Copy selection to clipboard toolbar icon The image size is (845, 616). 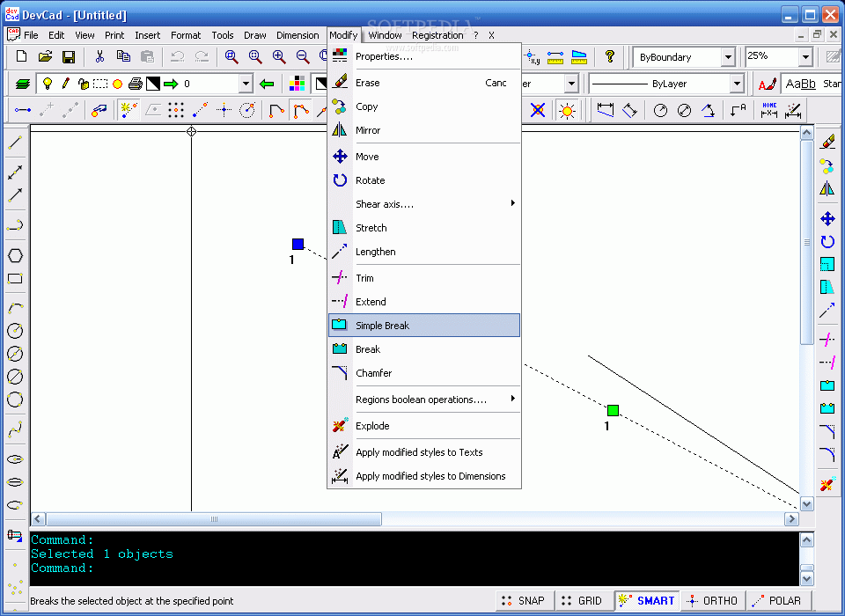tap(123, 56)
